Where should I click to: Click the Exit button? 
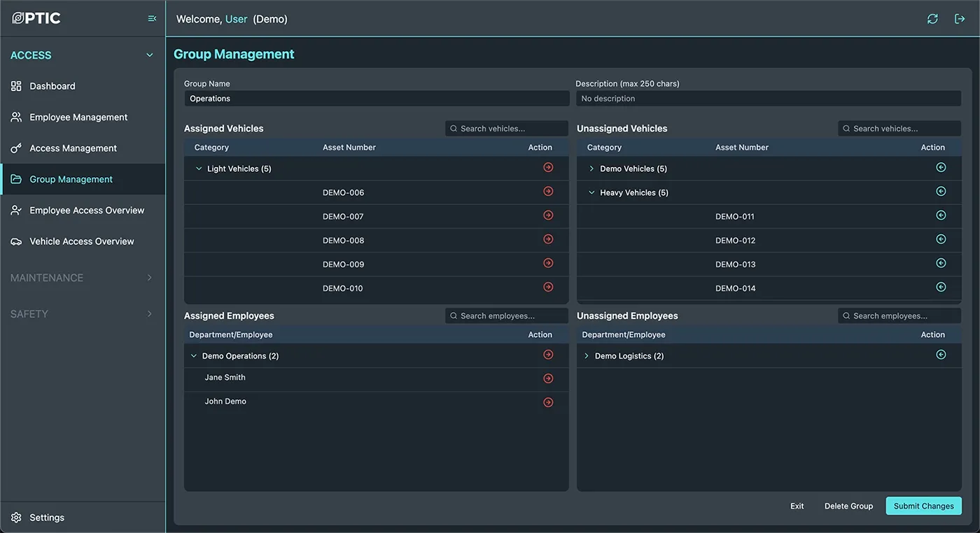coord(797,506)
